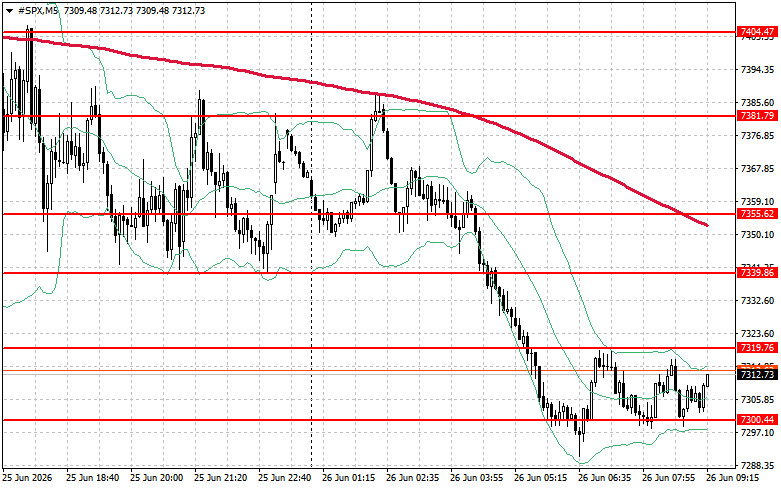Select the 7381.79 red level label

[757, 116]
